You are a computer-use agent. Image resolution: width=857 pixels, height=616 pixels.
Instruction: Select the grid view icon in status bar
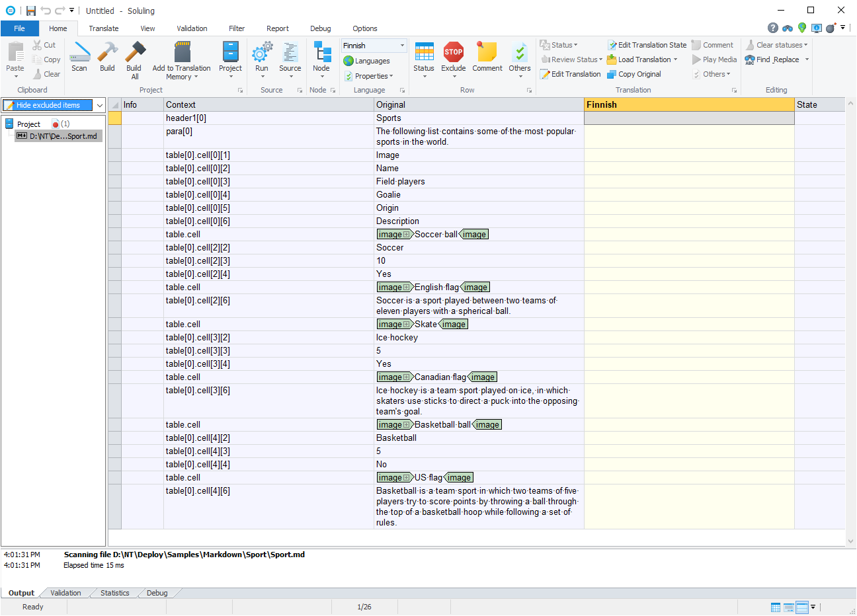(x=776, y=607)
